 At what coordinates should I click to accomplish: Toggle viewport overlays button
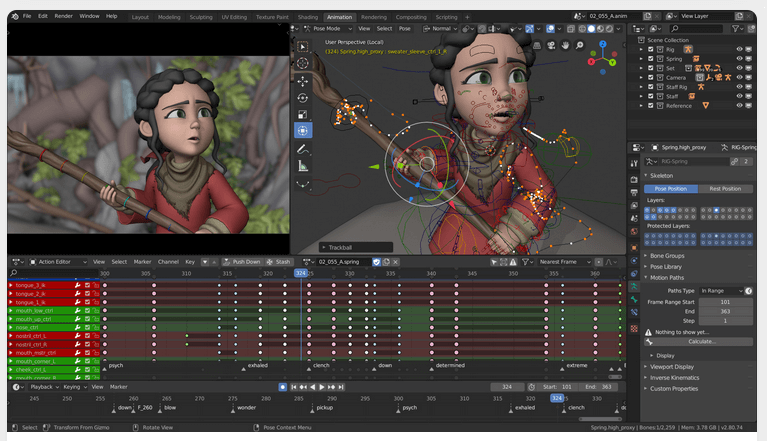pos(550,29)
